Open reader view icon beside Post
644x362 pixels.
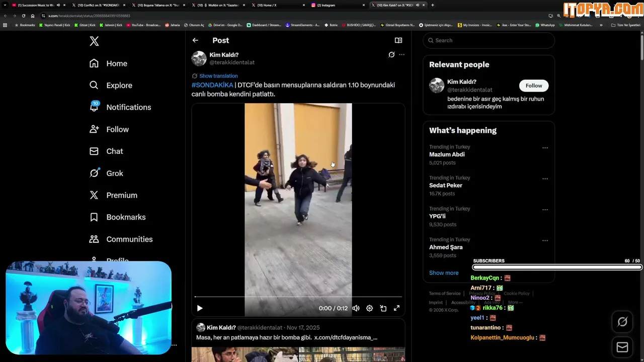coord(398,40)
